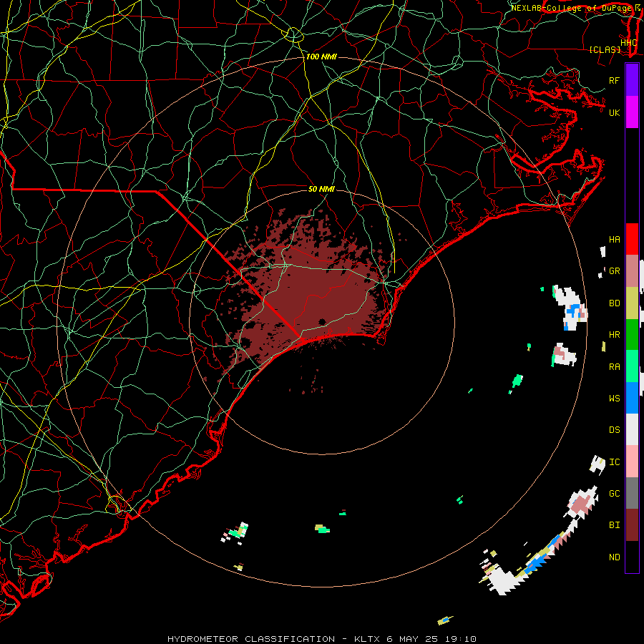
Task: Click the "RF" legend label text
Action: (x=614, y=80)
